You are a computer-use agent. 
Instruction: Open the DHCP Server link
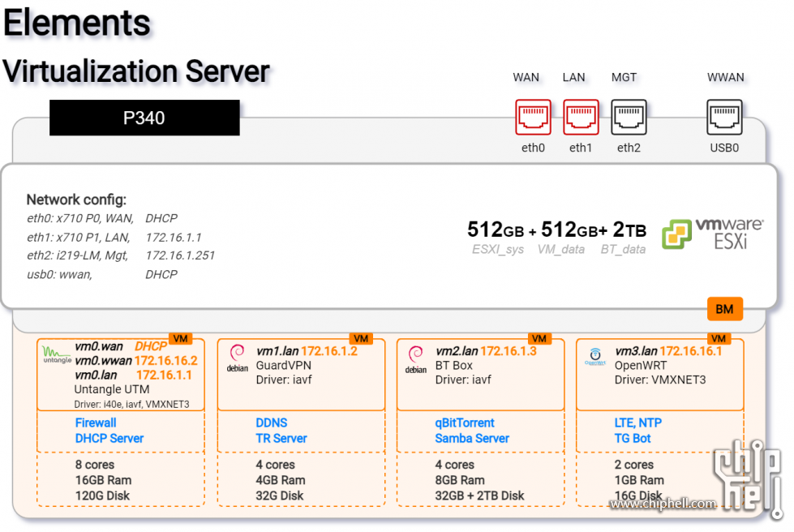(109, 439)
